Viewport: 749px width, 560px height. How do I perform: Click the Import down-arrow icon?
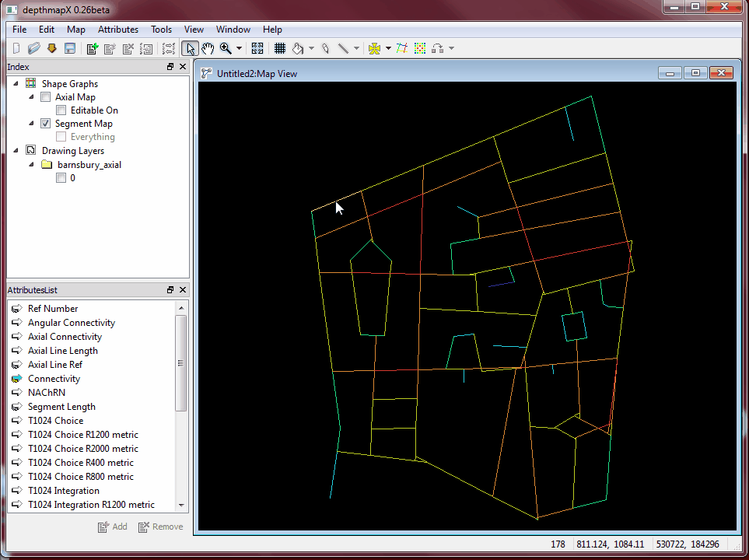click(x=51, y=48)
